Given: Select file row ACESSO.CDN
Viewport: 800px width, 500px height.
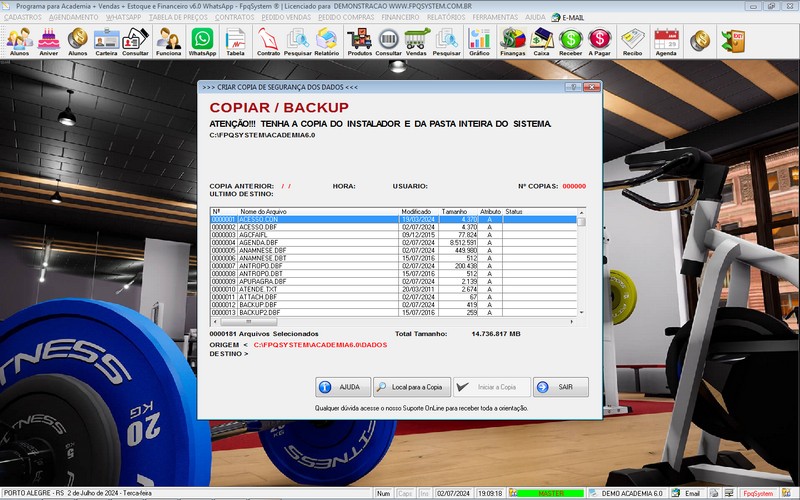Looking at the screenshot, I should [x=393, y=219].
